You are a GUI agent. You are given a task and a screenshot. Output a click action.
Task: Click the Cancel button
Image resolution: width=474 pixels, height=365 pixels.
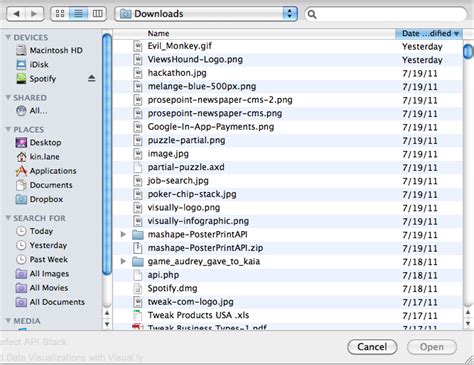click(372, 347)
